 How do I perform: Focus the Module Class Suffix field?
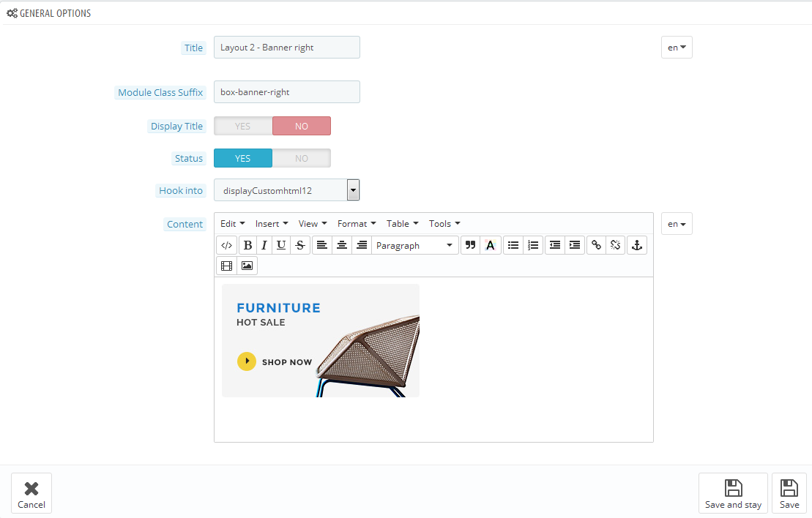coord(287,91)
